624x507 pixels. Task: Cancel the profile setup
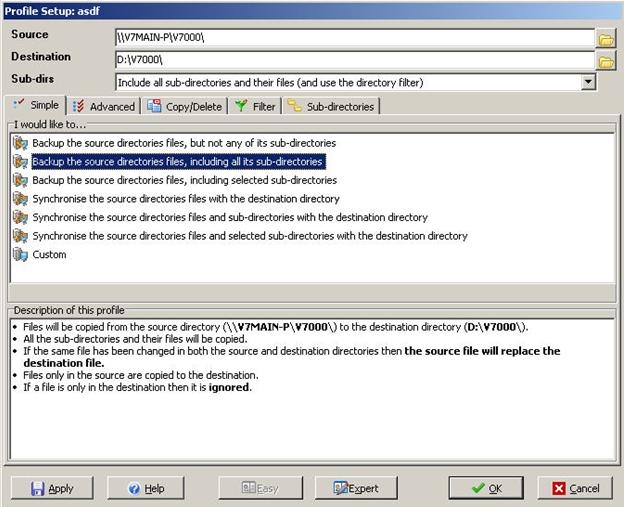[x=575, y=488]
